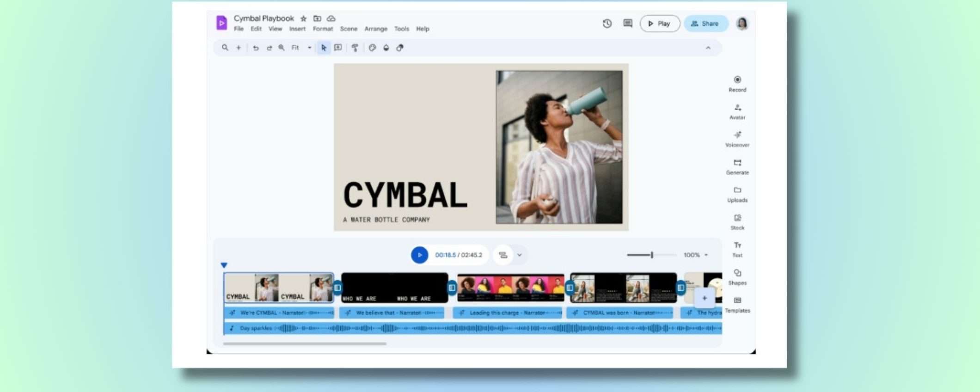
Task: Open the Voiceover tool in the sidebar
Action: [737, 139]
